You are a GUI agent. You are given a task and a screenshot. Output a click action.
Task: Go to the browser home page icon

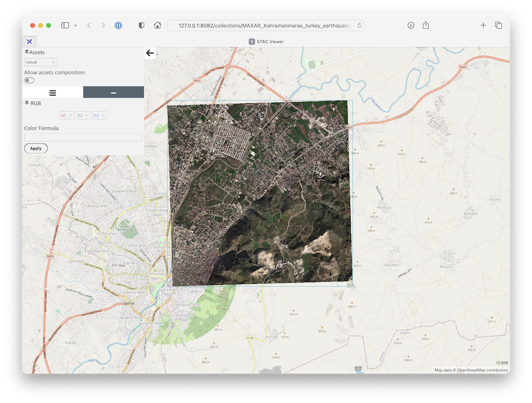[x=157, y=25]
